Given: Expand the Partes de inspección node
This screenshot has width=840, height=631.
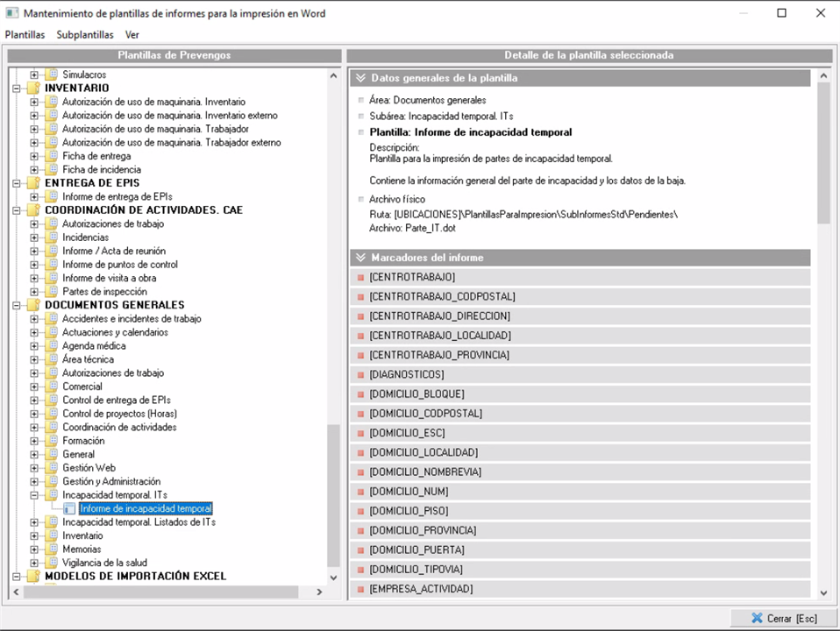Looking at the screenshot, I should 34,292.
